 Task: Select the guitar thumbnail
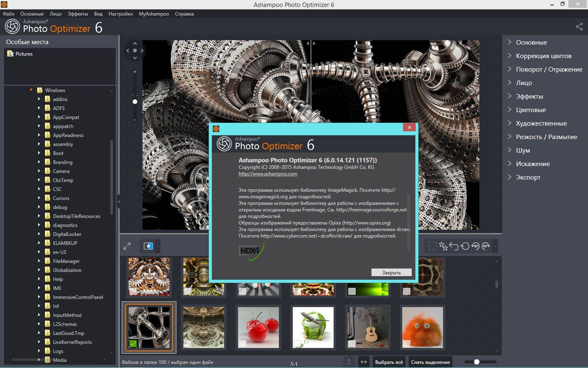[x=368, y=328]
